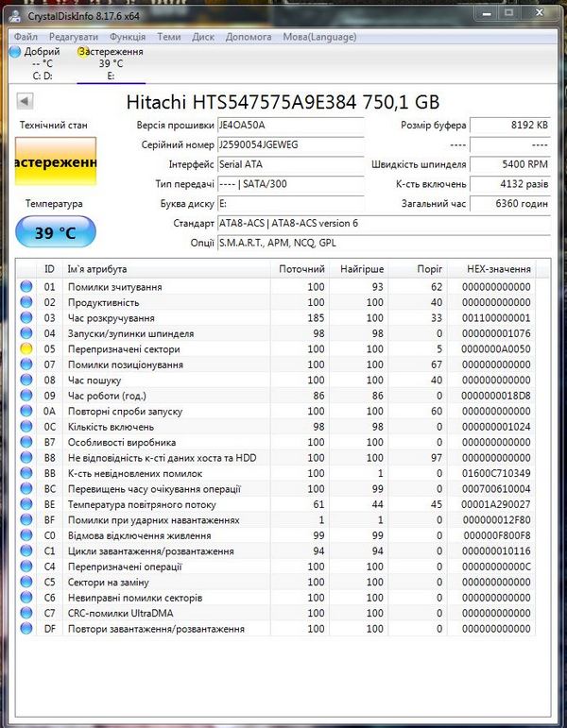
Task: Open the Мова(Language) menu
Action: [x=319, y=37]
